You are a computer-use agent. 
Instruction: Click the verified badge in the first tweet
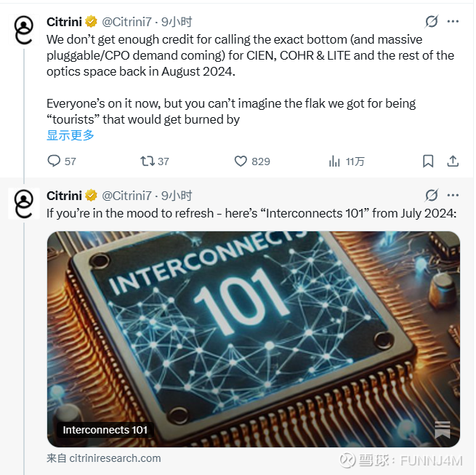tap(92, 22)
